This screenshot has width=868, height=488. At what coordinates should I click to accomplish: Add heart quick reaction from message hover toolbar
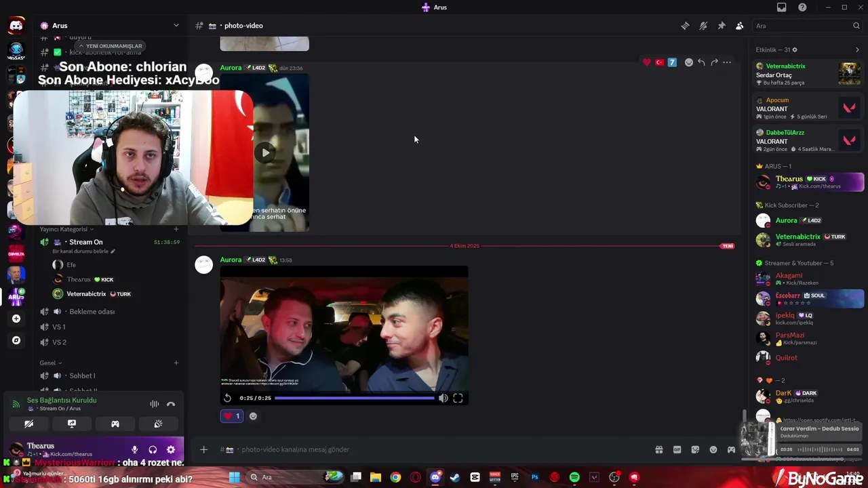(x=647, y=62)
